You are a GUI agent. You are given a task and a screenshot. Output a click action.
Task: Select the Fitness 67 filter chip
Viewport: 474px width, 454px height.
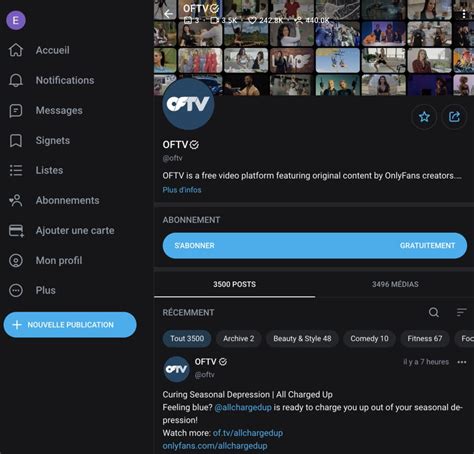[x=425, y=339]
